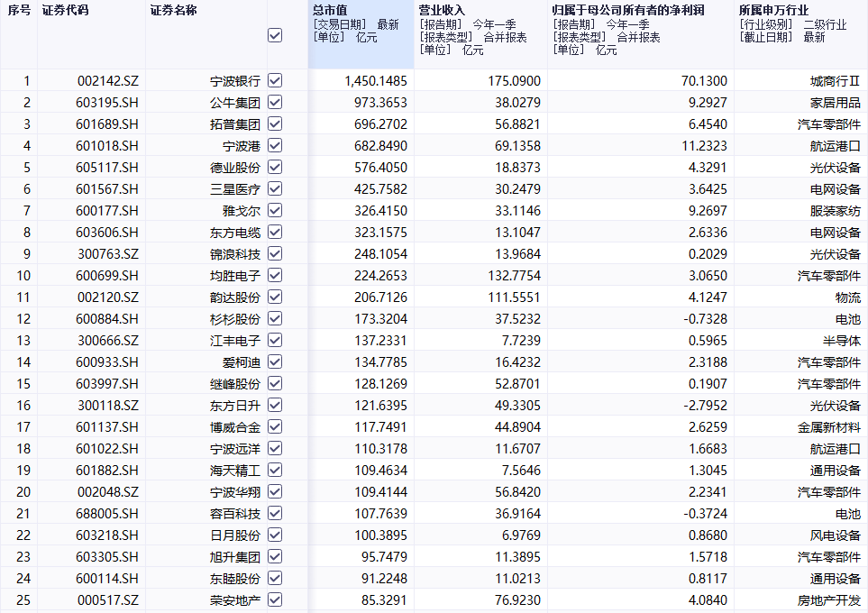Click the 证券名称 column header
Viewport: 868px width, 613px height.
pos(173,10)
